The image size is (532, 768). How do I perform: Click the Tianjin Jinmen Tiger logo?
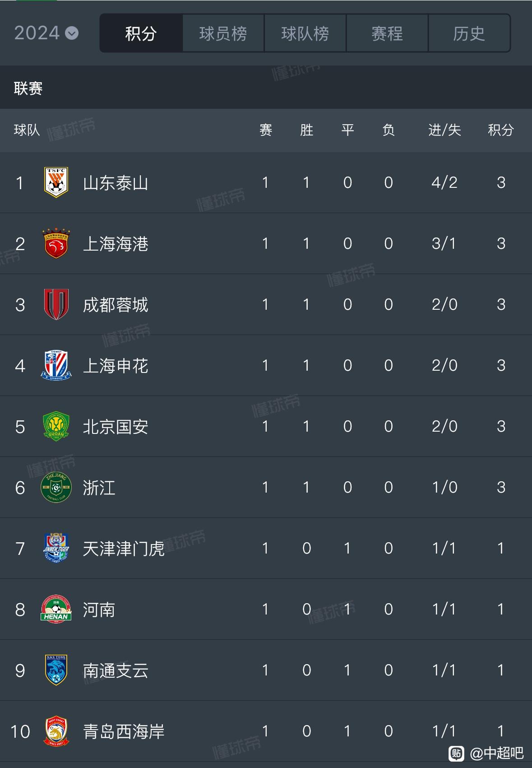tap(56, 548)
